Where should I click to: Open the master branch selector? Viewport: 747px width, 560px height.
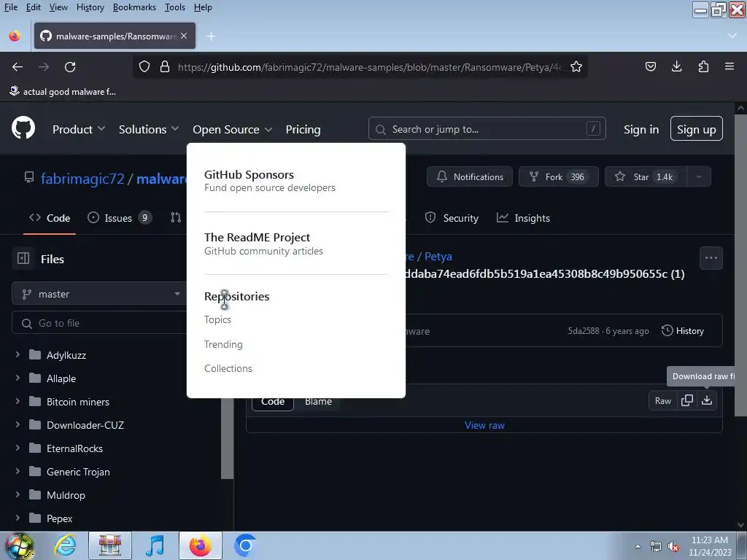(100, 294)
